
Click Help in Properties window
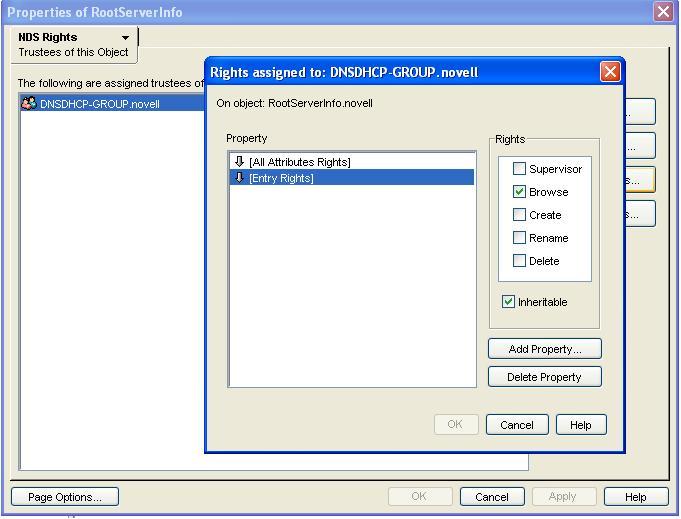coord(636,496)
